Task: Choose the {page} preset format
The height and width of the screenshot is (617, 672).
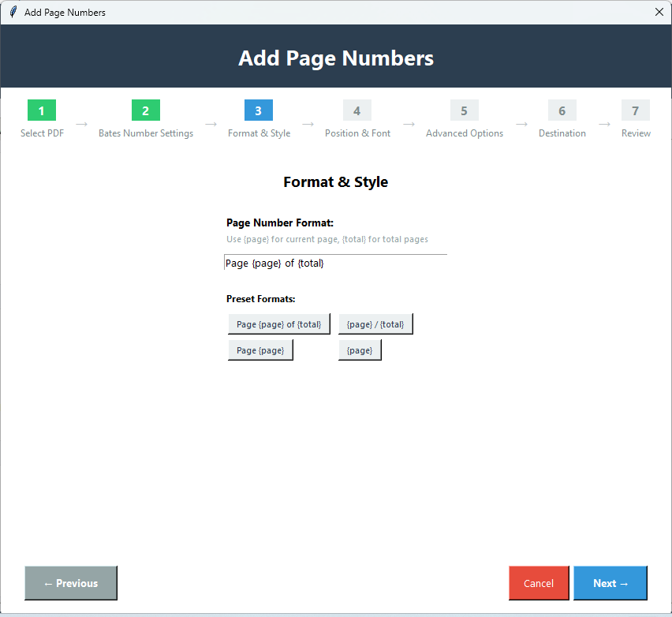Action: [360, 350]
